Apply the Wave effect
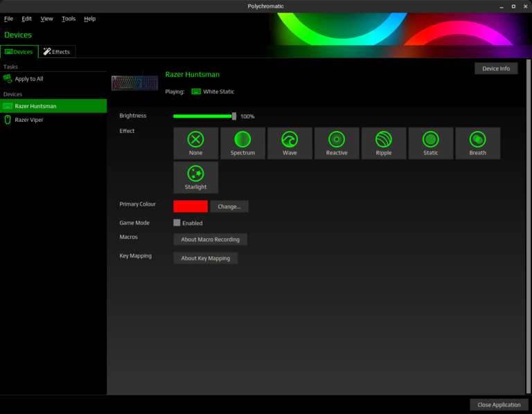 point(290,143)
